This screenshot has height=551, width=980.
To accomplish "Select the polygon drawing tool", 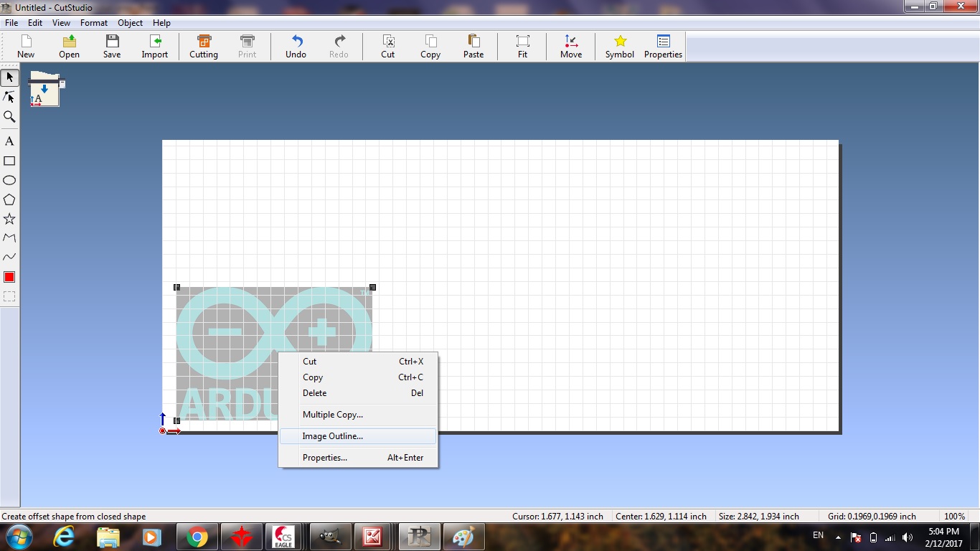I will tap(9, 199).
